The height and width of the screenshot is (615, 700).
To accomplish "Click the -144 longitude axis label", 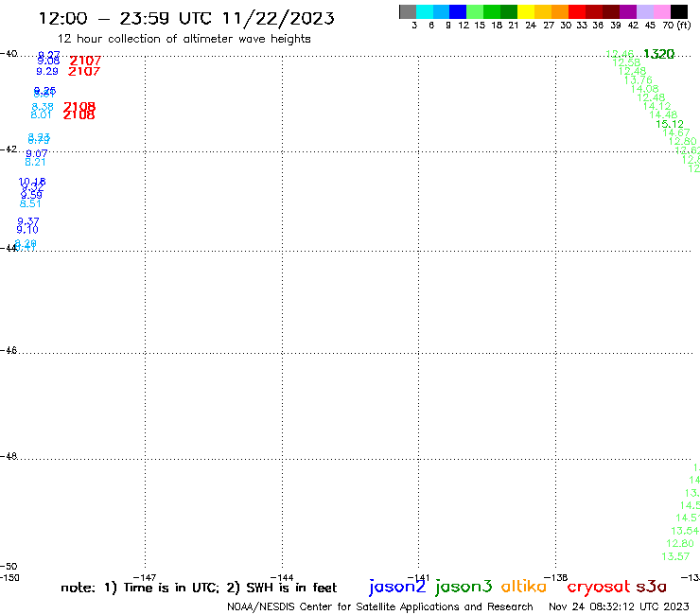I will 282,577.
